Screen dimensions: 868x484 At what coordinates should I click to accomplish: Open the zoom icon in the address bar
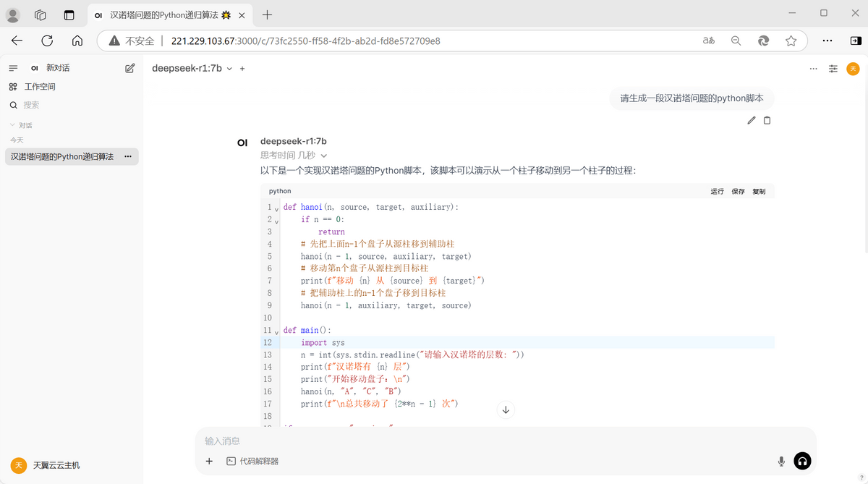point(736,41)
